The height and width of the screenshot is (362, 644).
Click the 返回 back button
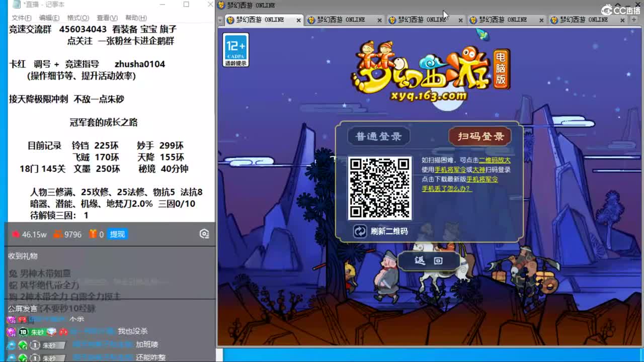pyautogui.click(x=429, y=260)
